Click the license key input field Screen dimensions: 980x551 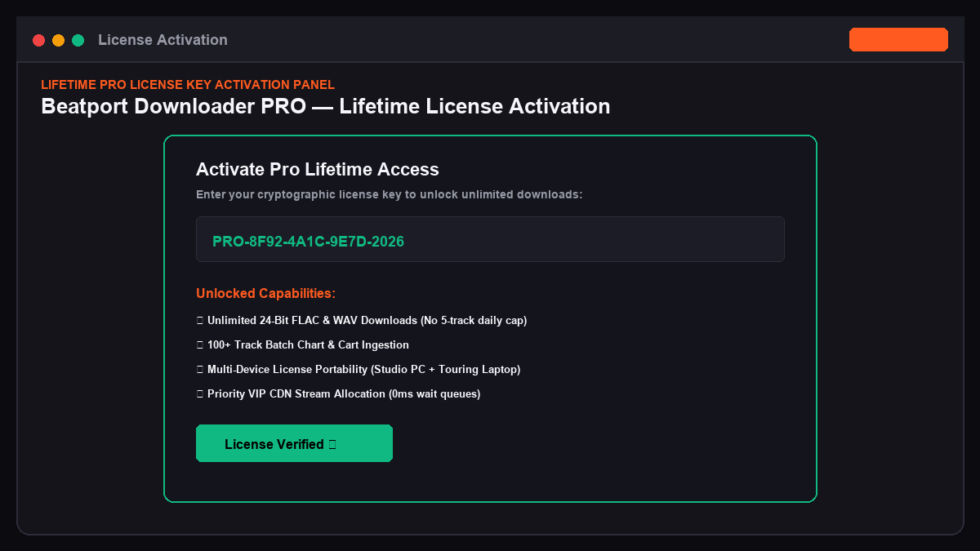pyautogui.click(x=490, y=239)
